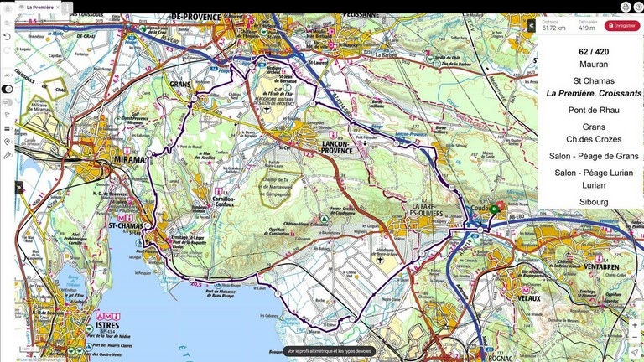Close the La Première tab
Screen dimensions: 644x362
tap(56, 7)
